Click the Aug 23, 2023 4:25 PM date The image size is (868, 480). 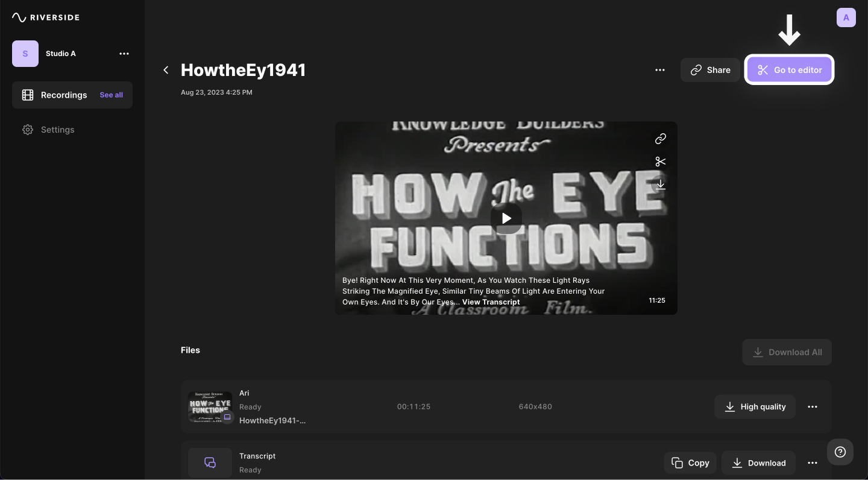(x=216, y=92)
